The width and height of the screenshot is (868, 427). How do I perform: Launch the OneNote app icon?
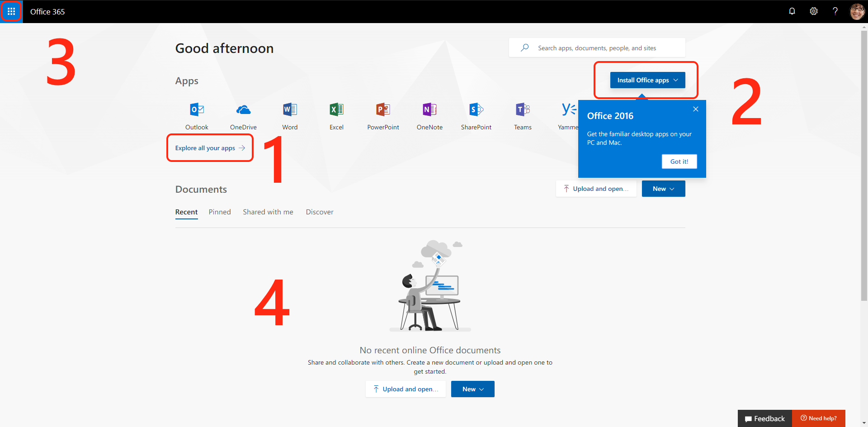point(429,110)
